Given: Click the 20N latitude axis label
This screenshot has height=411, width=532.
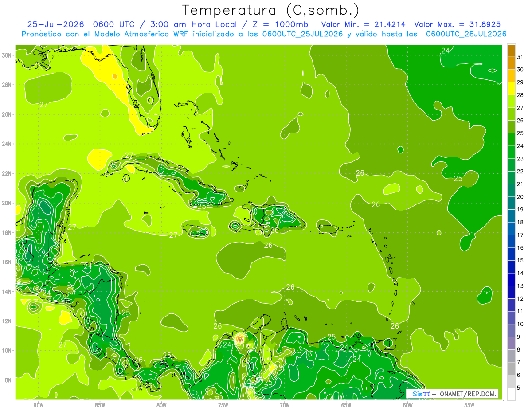Looking at the screenshot, I should pyautogui.click(x=7, y=203).
